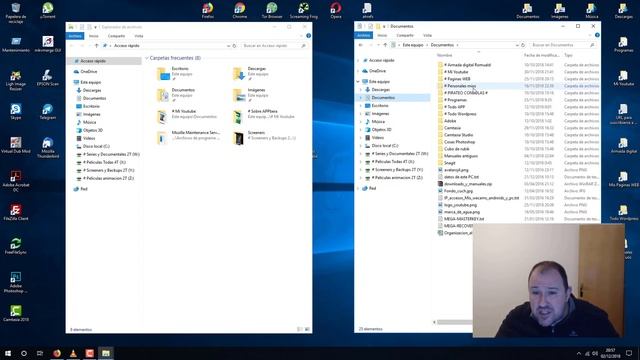This screenshot has width=640, height=360.
Task: Open the Escritorio frequent folder thumbnail
Action: pos(163,74)
